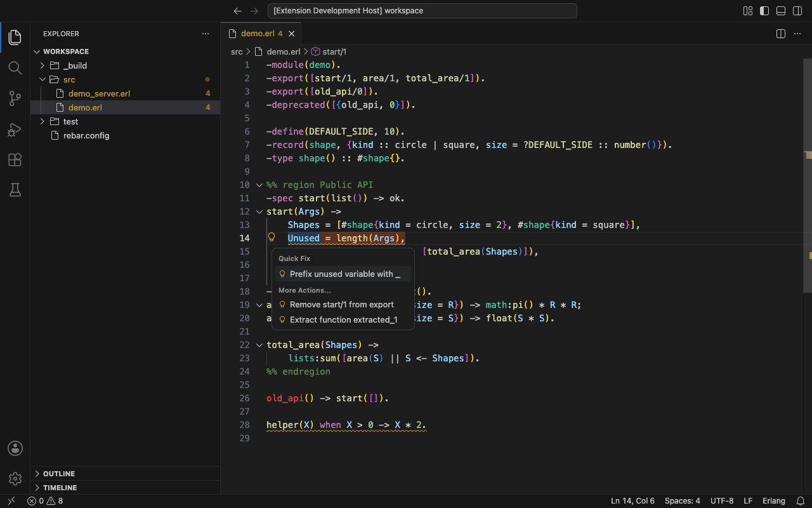Click the src breadcrumb

237,51
